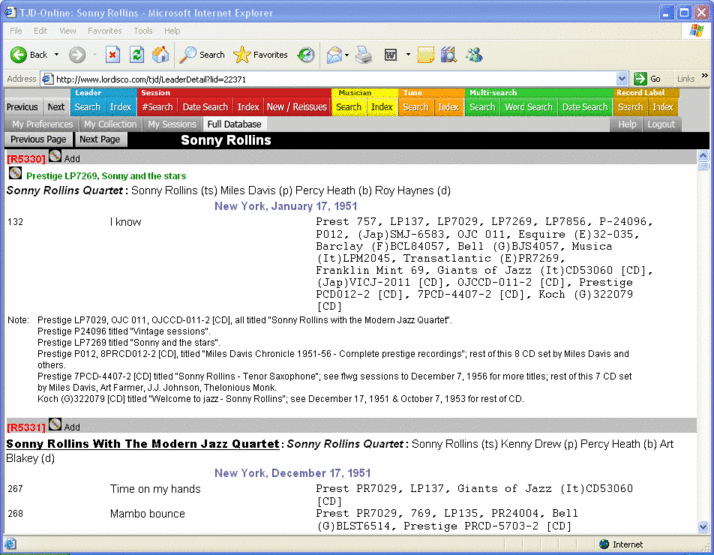Go to browser Home icon
Screen dimensions: 714x555
point(160,55)
